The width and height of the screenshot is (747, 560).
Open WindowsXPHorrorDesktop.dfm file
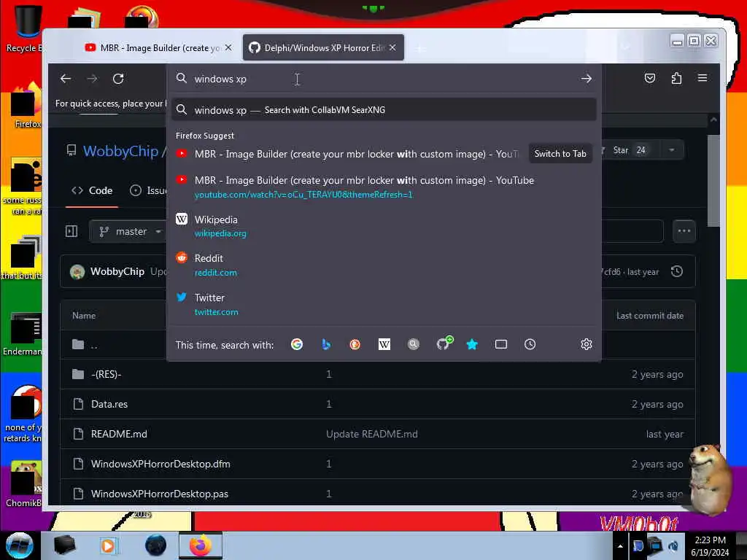[x=160, y=464]
